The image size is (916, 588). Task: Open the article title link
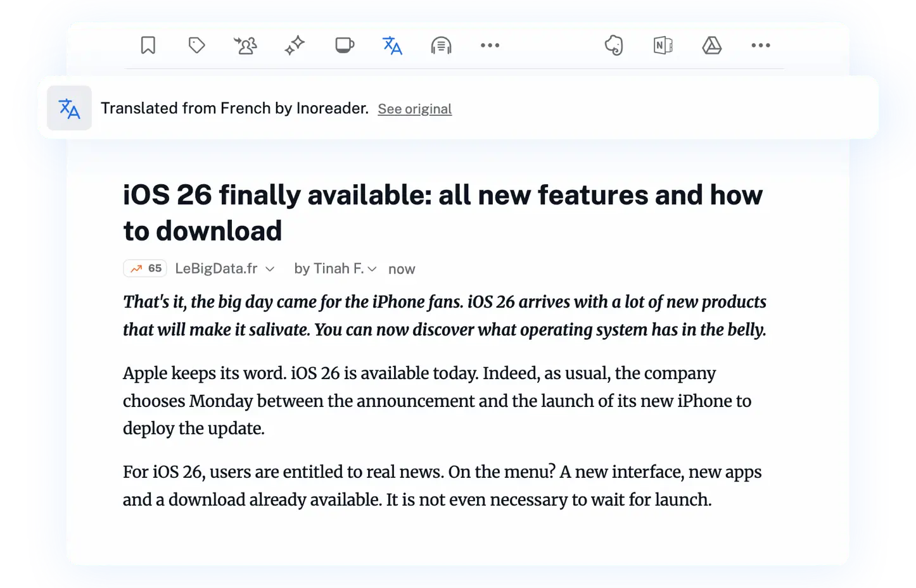pos(443,213)
